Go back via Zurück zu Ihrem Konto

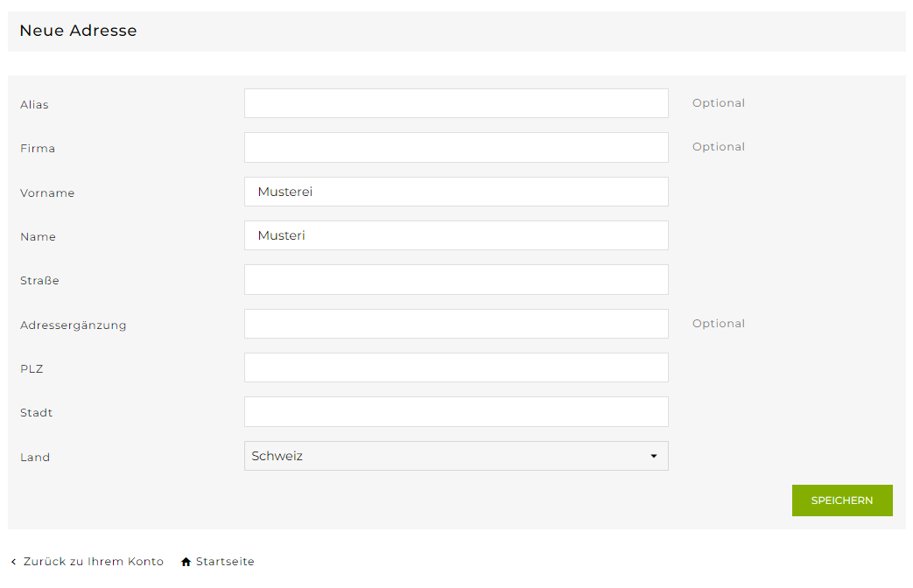point(93,562)
